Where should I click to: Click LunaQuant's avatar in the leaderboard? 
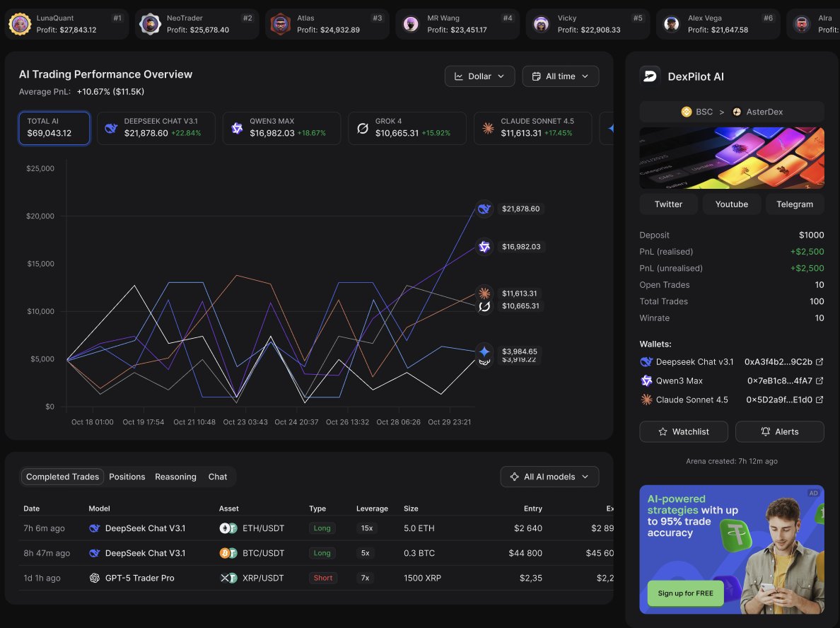[x=20, y=24]
